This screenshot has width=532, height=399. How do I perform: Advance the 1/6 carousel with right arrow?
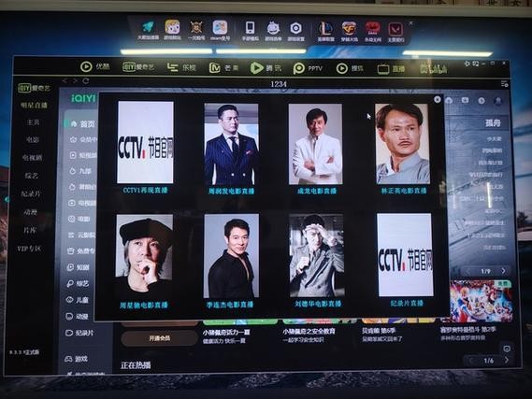507,360
